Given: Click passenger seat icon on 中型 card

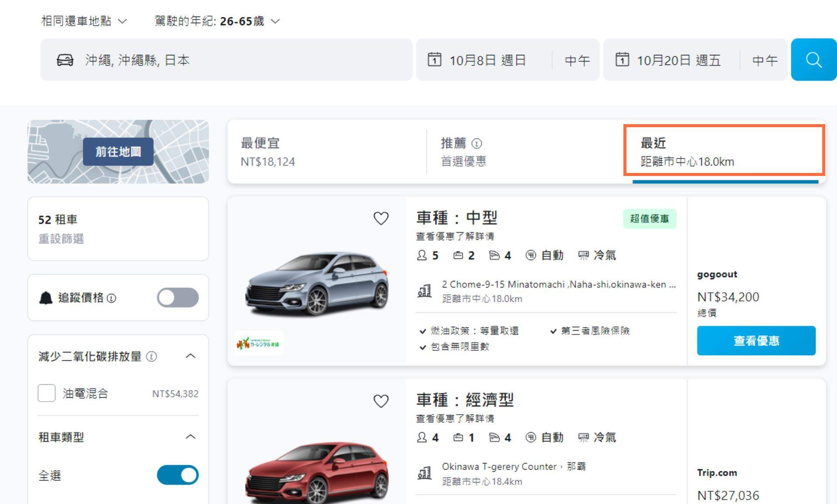Looking at the screenshot, I should [422, 255].
